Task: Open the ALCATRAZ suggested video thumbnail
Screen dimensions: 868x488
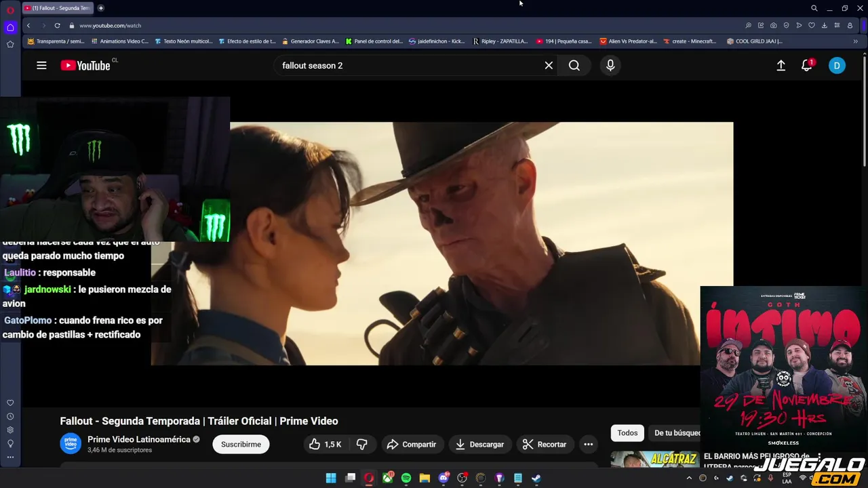Action: coord(654,460)
